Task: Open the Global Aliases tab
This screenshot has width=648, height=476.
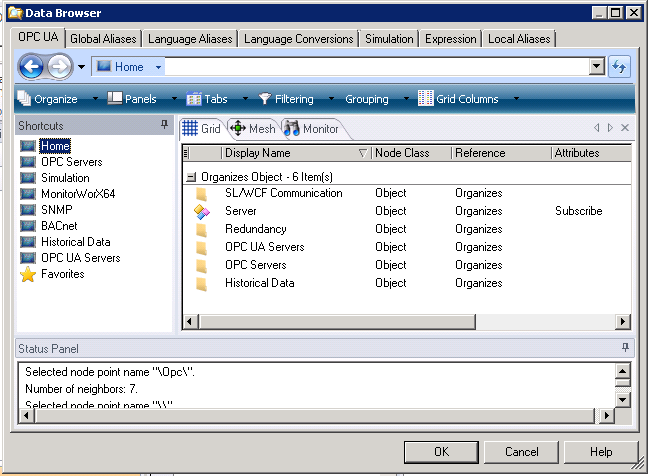Action: (x=104, y=39)
